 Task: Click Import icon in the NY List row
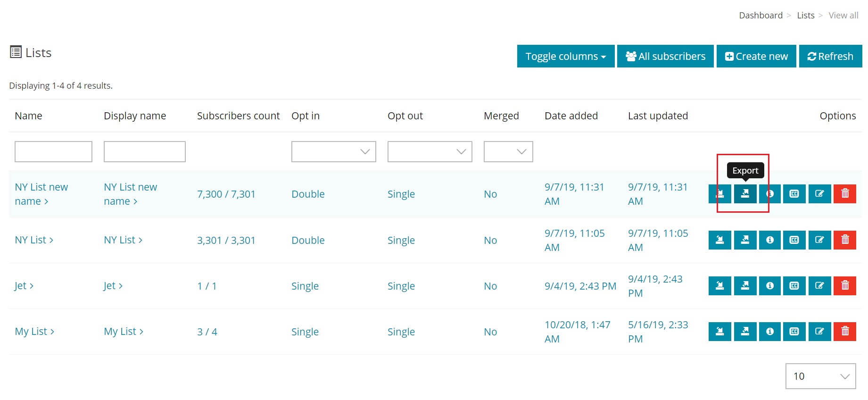coord(719,240)
